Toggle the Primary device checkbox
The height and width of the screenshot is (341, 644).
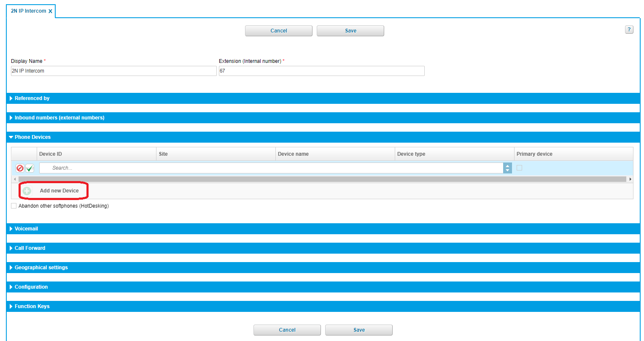point(519,168)
